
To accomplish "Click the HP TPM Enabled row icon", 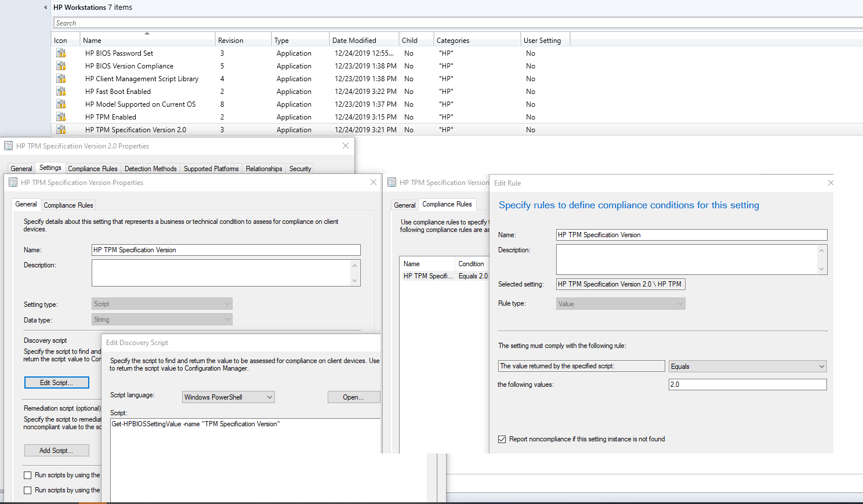I will (61, 117).
